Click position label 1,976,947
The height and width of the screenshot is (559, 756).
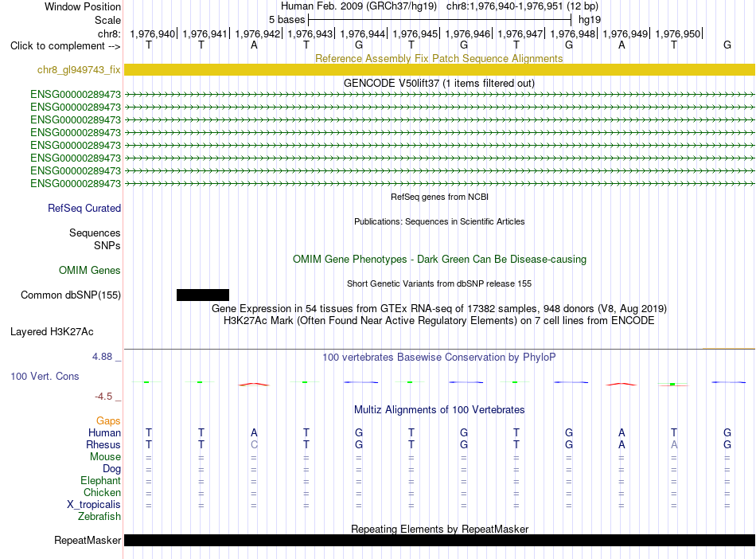coord(520,33)
